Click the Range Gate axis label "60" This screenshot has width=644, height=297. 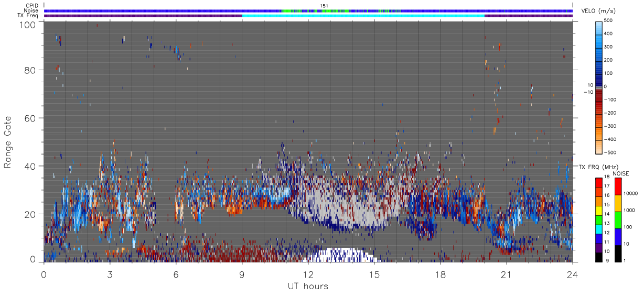click(30, 118)
